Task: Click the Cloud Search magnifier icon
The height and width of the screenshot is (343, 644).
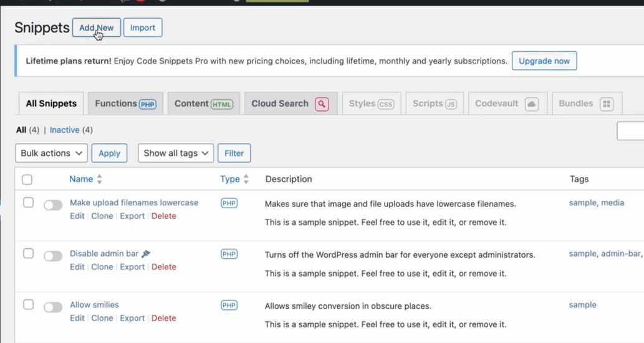Action: [x=322, y=104]
